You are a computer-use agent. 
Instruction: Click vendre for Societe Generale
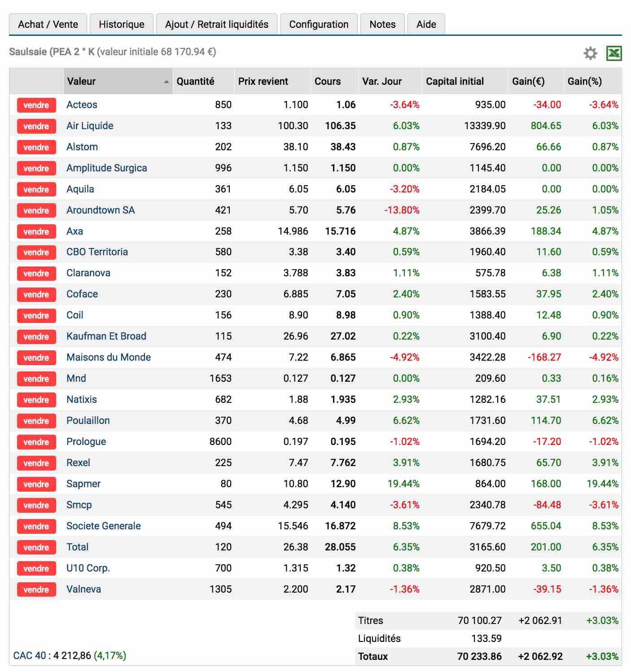pyautogui.click(x=36, y=526)
